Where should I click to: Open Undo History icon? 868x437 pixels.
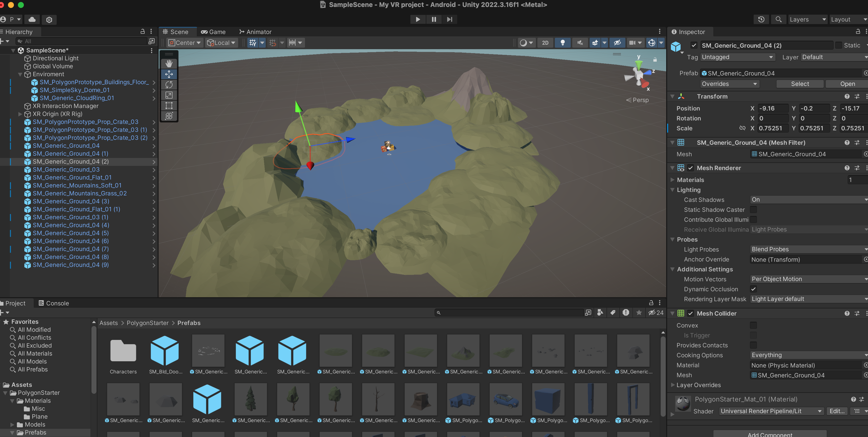coord(761,20)
